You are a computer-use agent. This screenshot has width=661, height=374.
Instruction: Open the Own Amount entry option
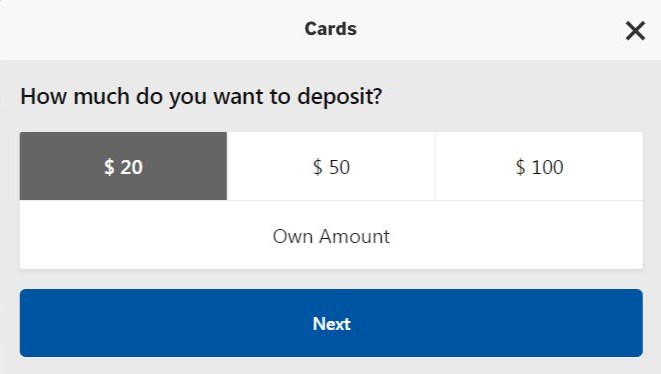point(331,235)
